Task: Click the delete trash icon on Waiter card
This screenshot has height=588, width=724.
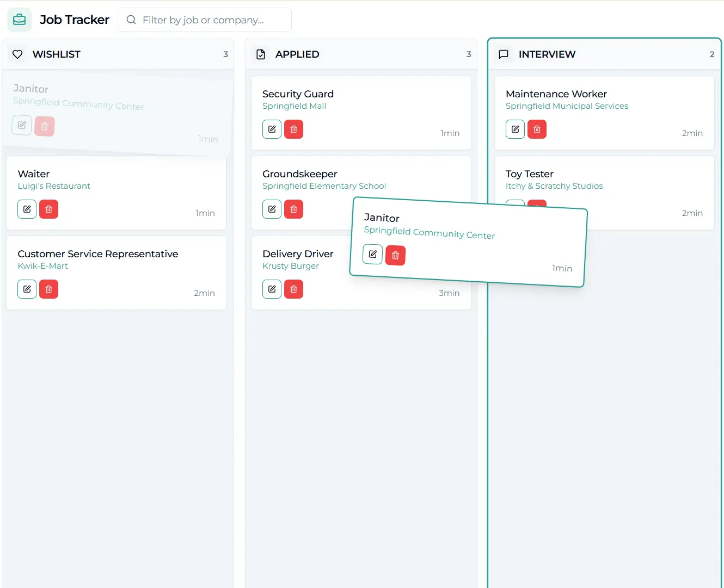Action: pos(48,209)
